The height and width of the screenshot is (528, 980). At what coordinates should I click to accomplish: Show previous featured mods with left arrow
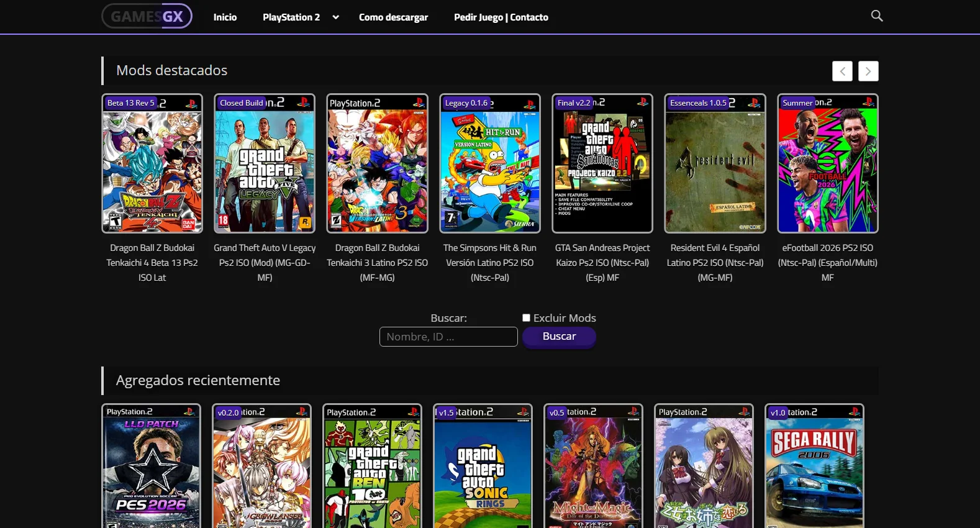842,71
